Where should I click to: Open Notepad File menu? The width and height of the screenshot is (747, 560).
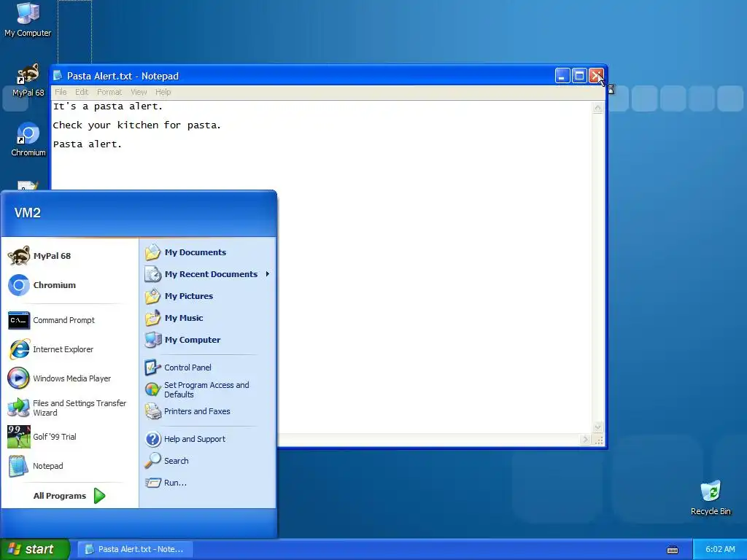click(x=61, y=93)
